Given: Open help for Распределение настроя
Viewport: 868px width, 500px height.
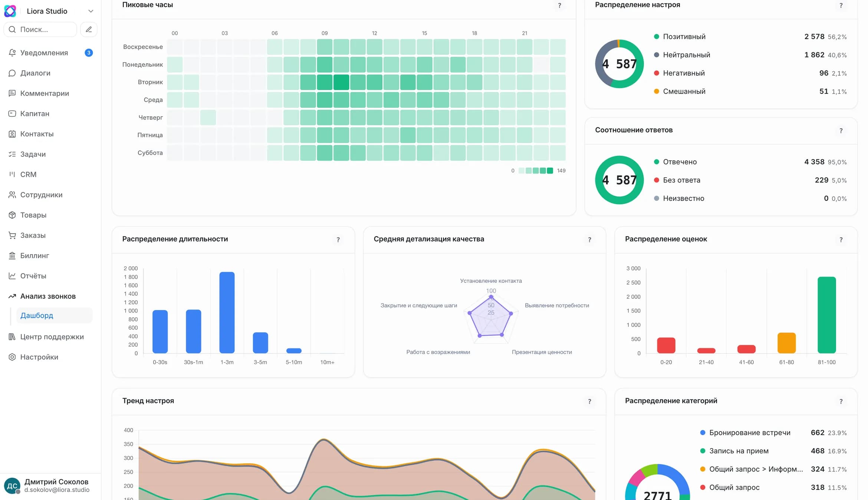Looking at the screenshot, I should 841,5.
